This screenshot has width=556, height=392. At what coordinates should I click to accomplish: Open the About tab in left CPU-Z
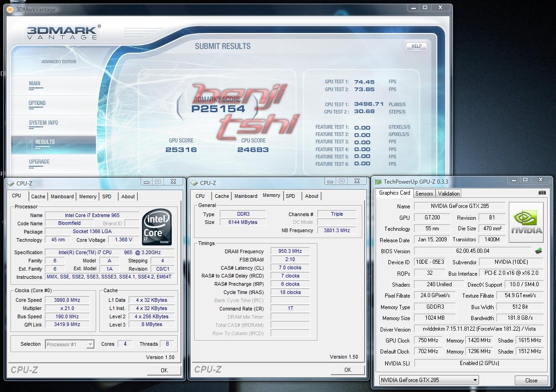(128, 196)
